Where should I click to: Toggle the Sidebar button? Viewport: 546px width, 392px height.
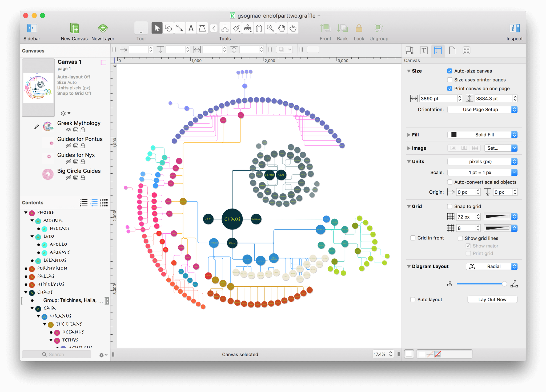32,29
